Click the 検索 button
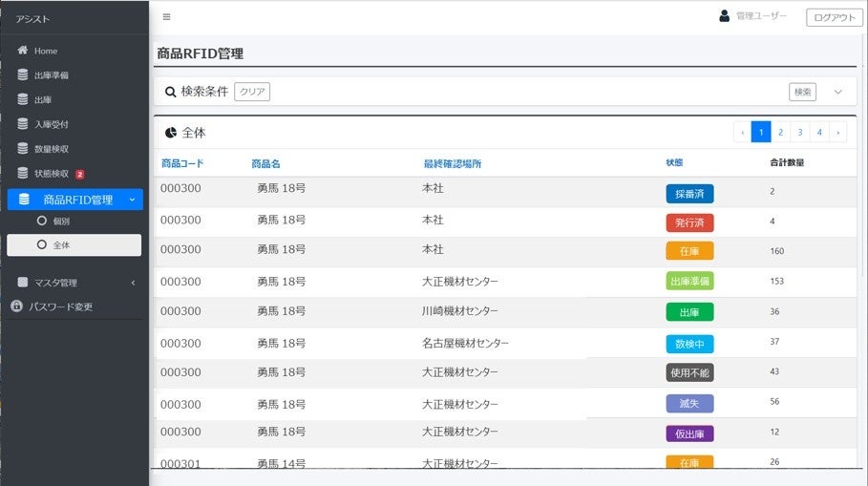868x486 pixels. (802, 92)
